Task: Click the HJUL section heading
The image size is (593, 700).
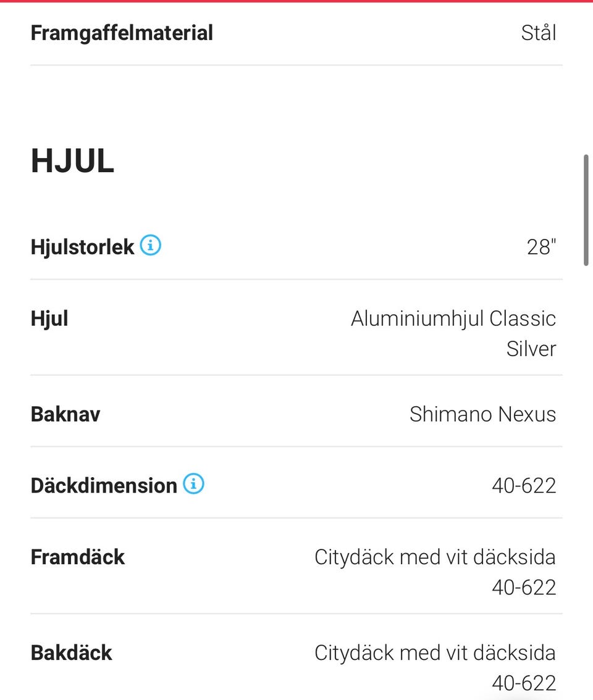Action: (x=72, y=160)
